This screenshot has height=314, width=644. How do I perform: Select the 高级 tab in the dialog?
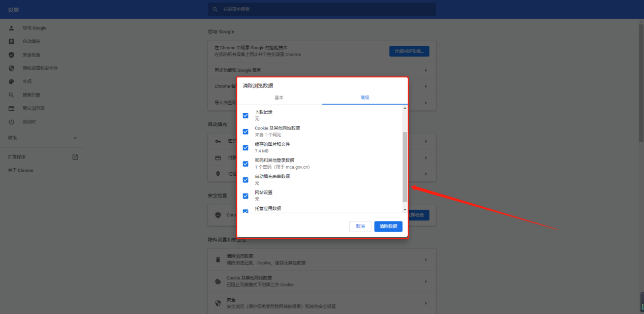click(x=364, y=98)
